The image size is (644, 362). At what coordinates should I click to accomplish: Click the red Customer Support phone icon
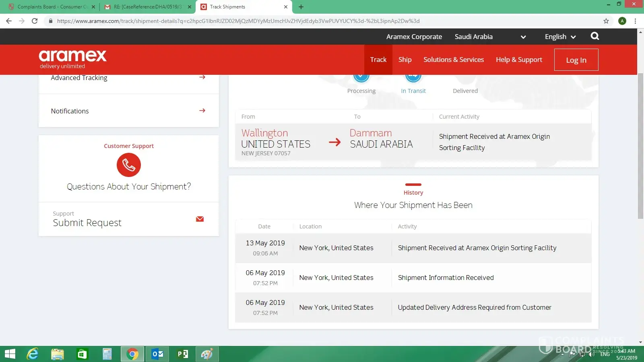pyautogui.click(x=129, y=165)
